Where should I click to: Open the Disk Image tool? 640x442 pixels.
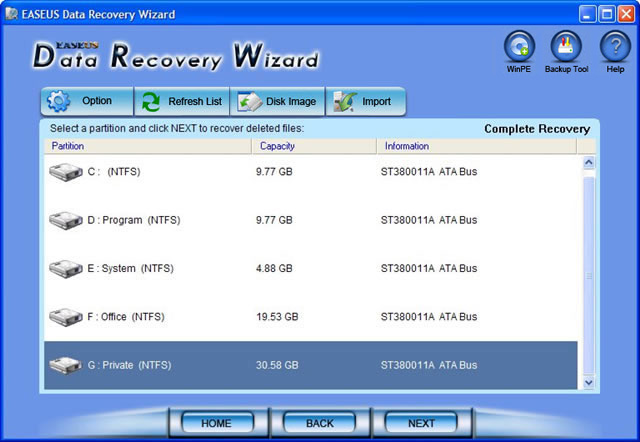[x=277, y=101]
